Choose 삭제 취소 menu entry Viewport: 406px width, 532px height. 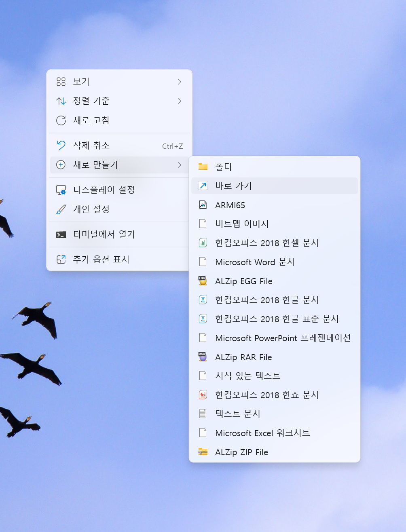coord(119,145)
